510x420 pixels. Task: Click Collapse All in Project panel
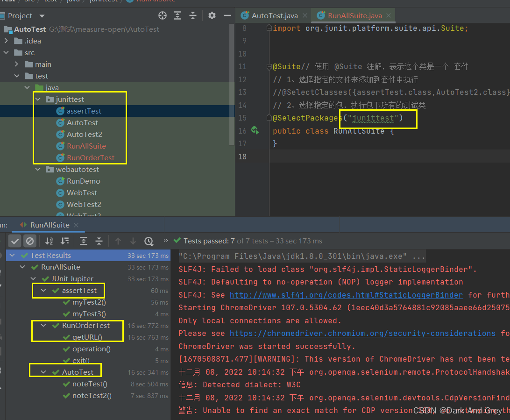[193, 15]
